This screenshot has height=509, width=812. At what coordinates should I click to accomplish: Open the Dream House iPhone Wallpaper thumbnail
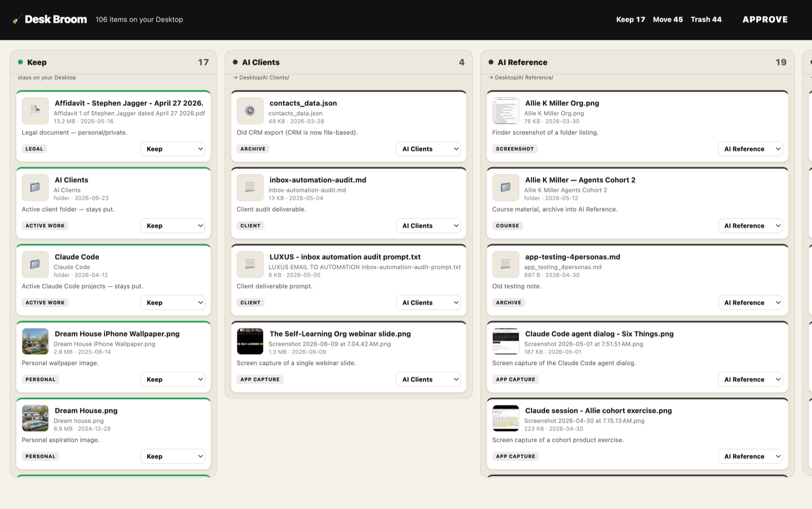(x=35, y=341)
